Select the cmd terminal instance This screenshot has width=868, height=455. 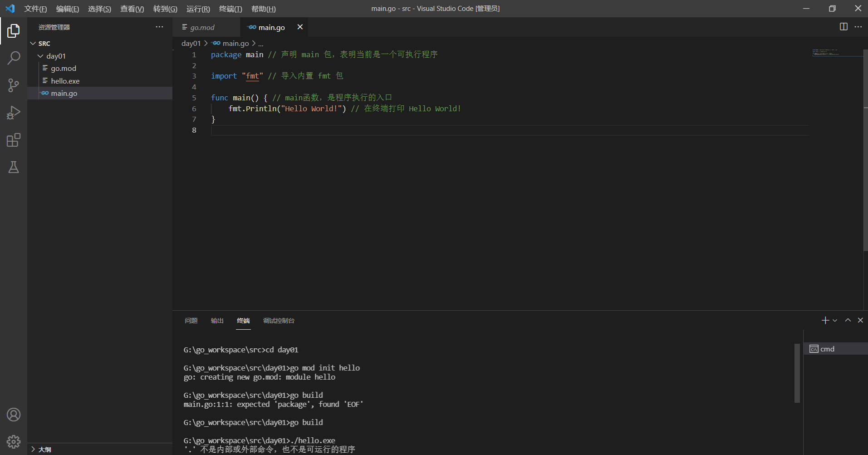click(836, 349)
